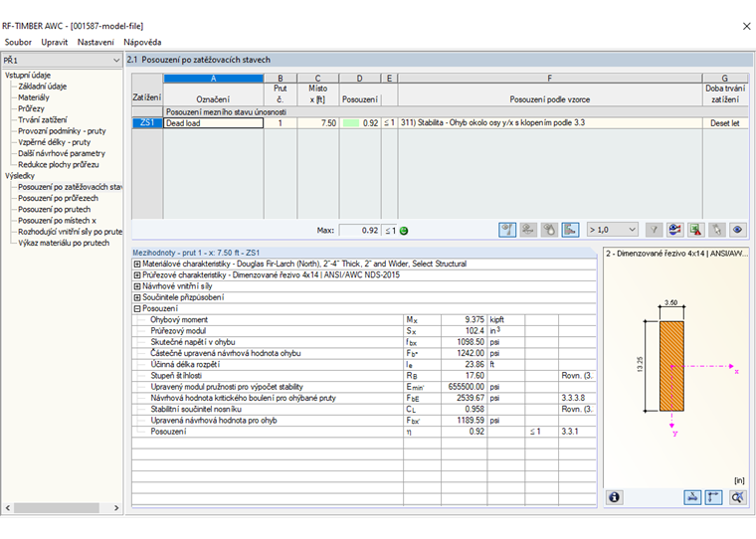Click the 'Deset let' load duration cell
756x539 pixels.
(724, 123)
